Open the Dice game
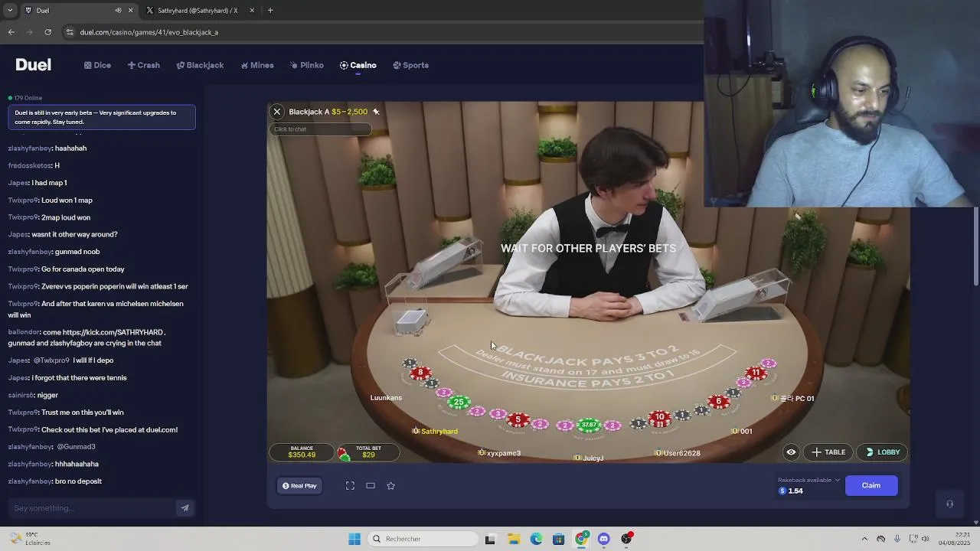The width and height of the screenshot is (980, 551). pos(97,65)
